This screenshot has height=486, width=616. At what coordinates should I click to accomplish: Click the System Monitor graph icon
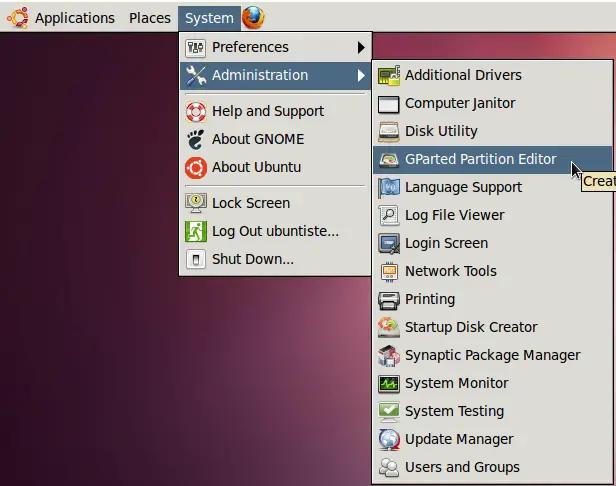[x=389, y=384]
